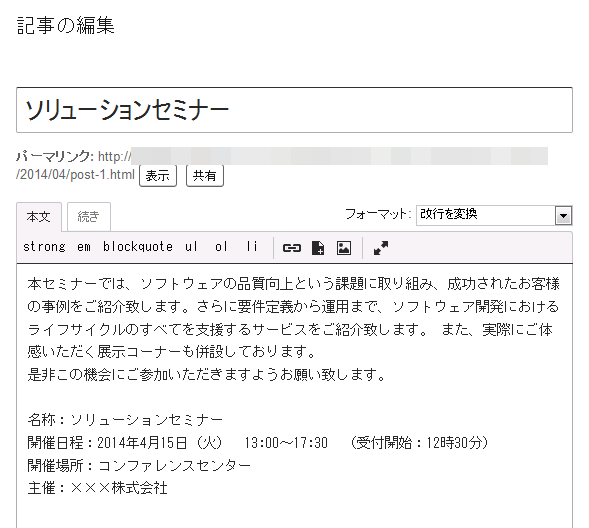Image resolution: width=589 pixels, height=528 pixels.
Task: Insert an ol list tag
Action: 221,247
